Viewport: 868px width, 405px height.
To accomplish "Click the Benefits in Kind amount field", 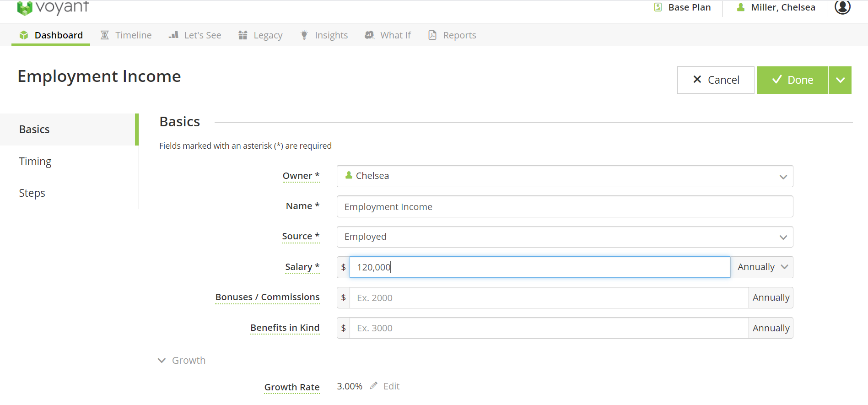I will point(549,328).
